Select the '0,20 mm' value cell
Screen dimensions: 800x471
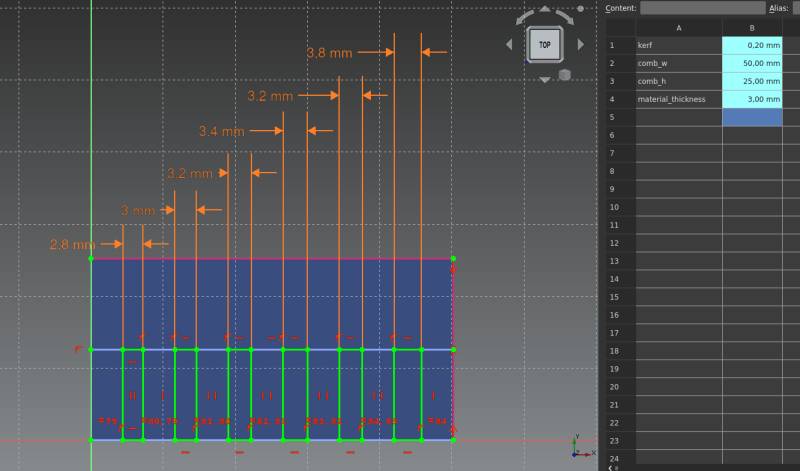(x=752, y=45)
